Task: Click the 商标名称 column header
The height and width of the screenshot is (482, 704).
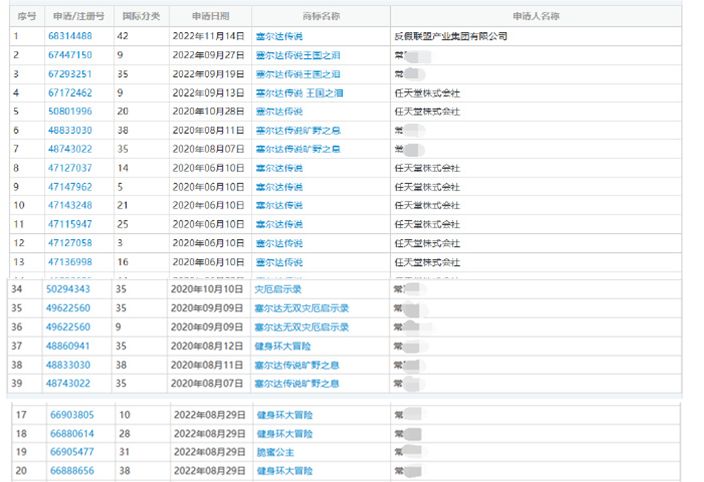Action: pyautogui.click(x=321, y=16)
